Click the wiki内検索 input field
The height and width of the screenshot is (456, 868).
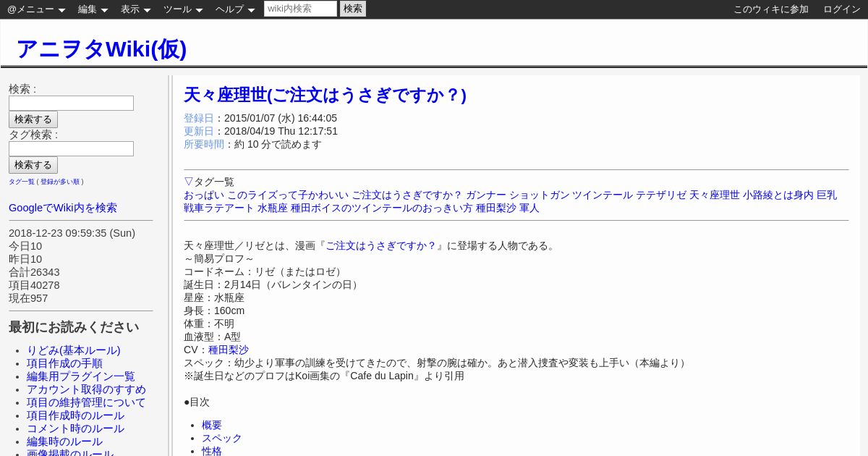tap(300, 9)
